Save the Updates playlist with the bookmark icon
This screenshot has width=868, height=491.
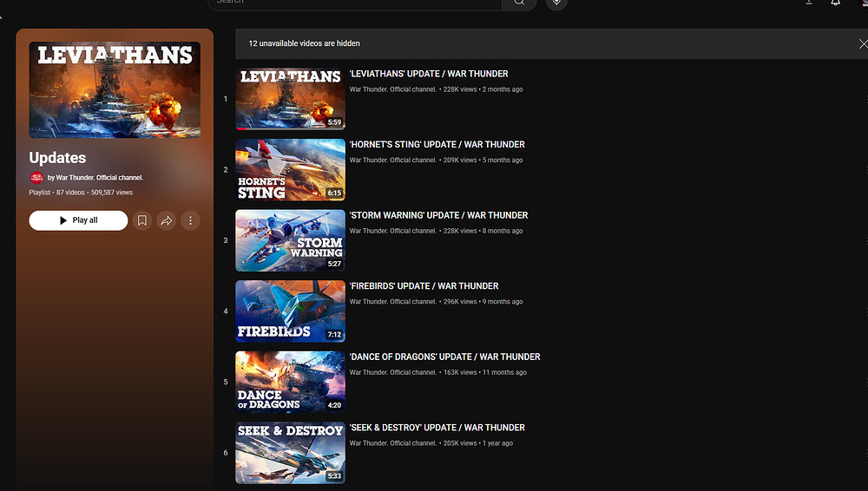[x=141, y=220]
